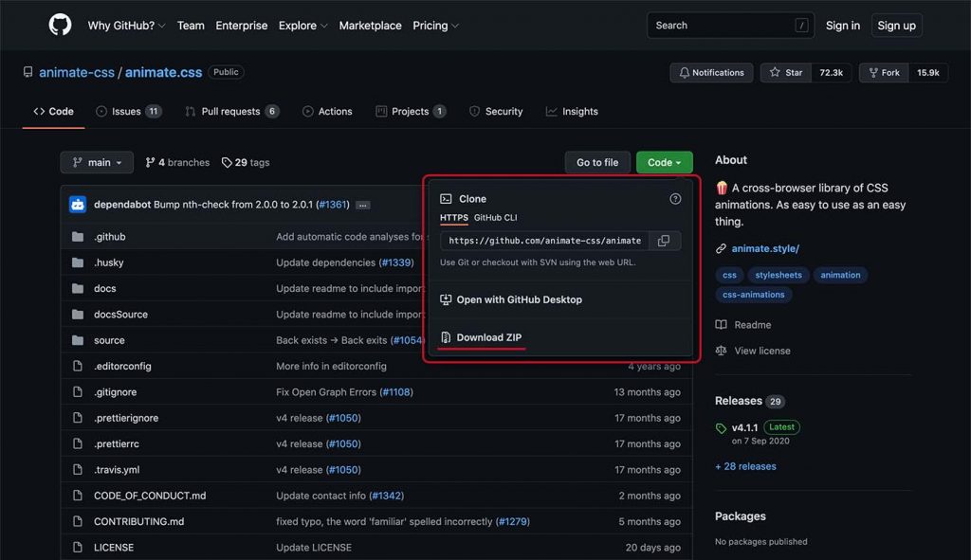The height and width of the screenshot is (560, 971).
Task: Open the Notifications bell button
Action: [x=711, y=73]
